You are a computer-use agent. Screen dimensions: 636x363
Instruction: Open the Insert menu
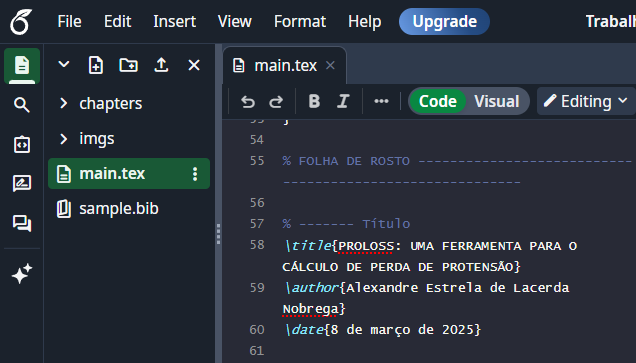tap(174, 21)
